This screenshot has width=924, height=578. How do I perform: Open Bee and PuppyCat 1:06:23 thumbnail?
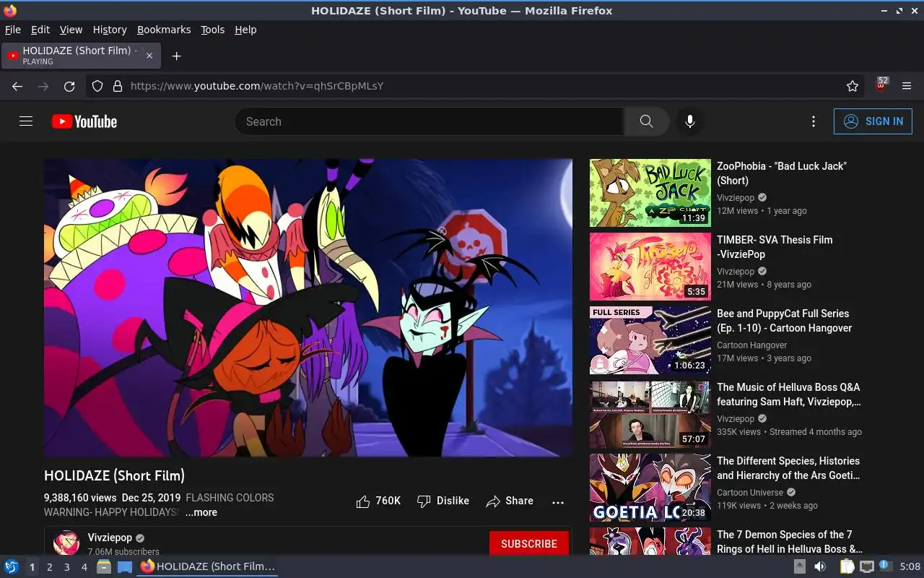650,340
